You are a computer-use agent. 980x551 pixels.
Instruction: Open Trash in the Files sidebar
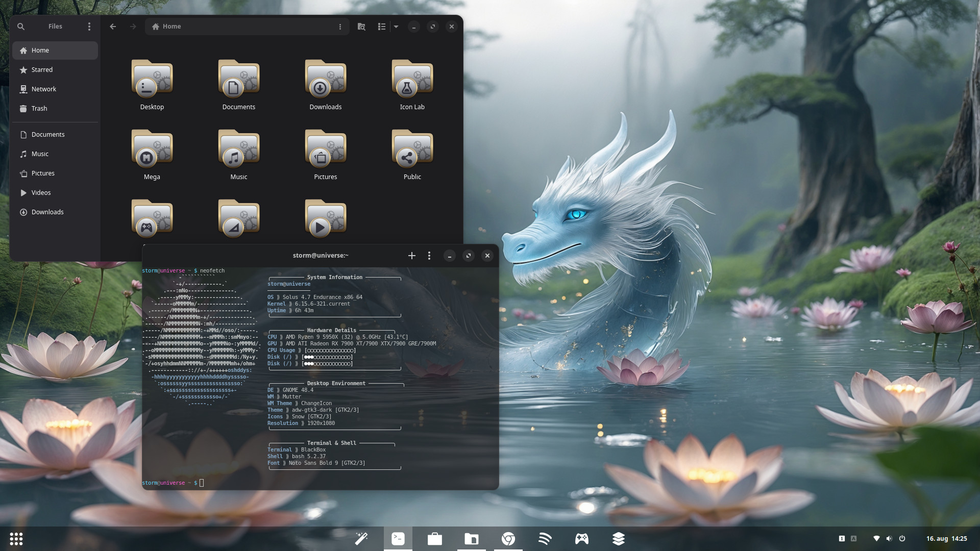tap(55, 109)
